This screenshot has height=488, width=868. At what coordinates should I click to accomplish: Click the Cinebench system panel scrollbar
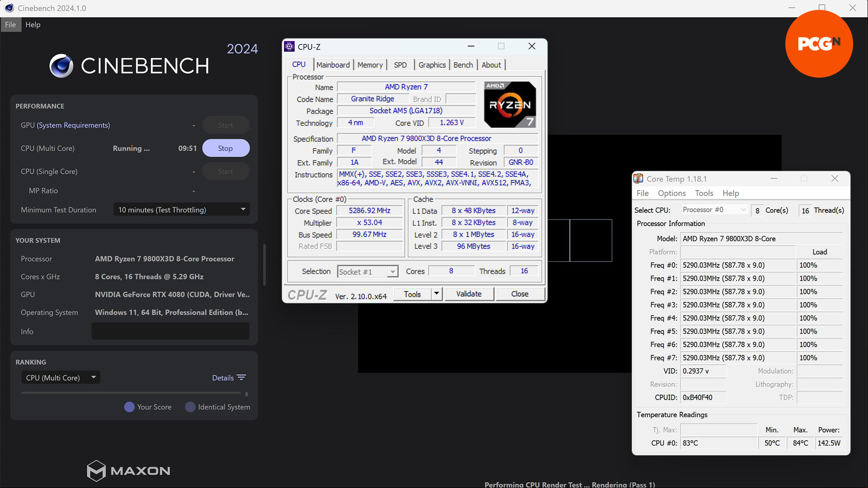[x=264, y=265]
